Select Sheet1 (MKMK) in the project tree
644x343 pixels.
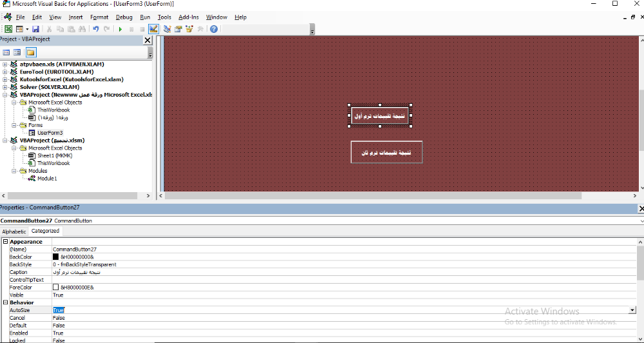[55, 156]
